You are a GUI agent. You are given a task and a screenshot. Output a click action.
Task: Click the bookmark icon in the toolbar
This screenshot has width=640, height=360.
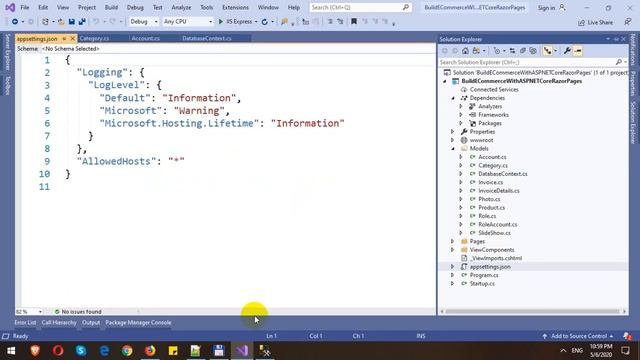click(354, 22)
